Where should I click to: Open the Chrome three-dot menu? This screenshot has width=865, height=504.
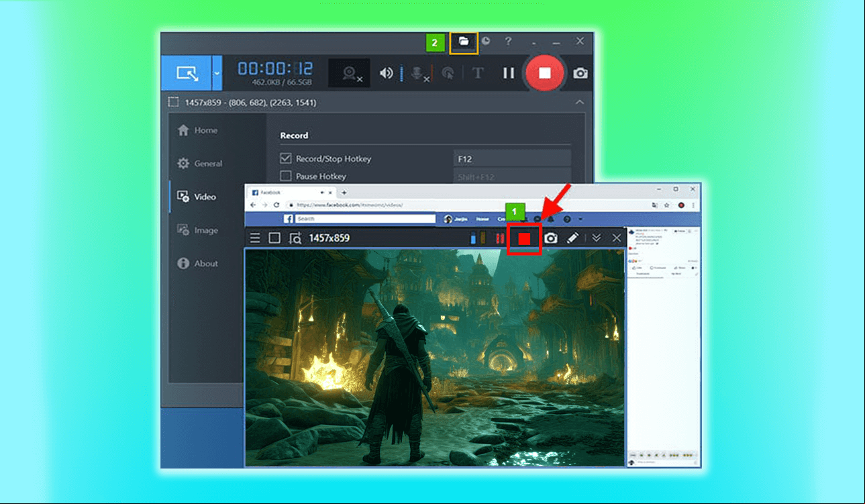pos(693,205)
